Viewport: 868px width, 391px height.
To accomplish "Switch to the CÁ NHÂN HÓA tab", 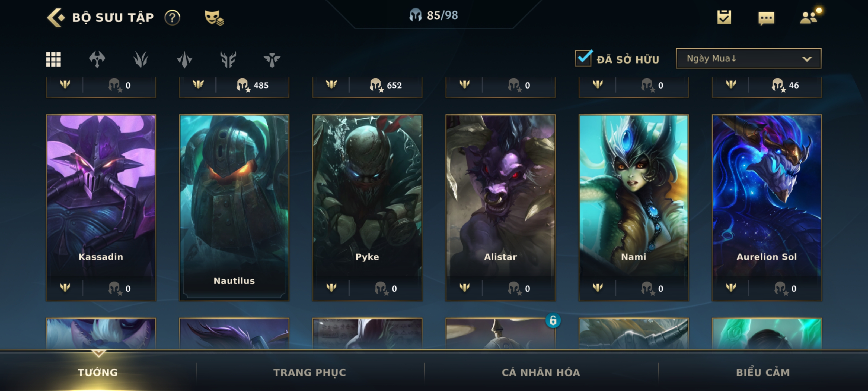I will tap(541, 373).
